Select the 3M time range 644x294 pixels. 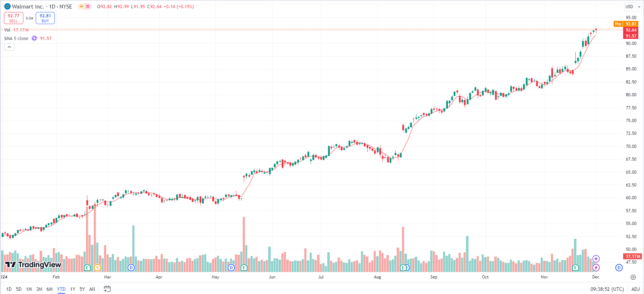click(39, 289)
